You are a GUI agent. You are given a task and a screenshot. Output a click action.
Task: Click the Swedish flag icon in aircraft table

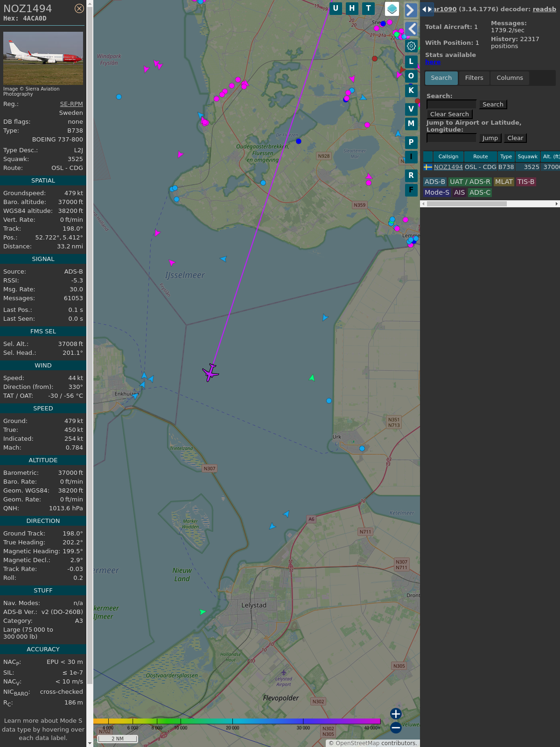click(428, 167)
